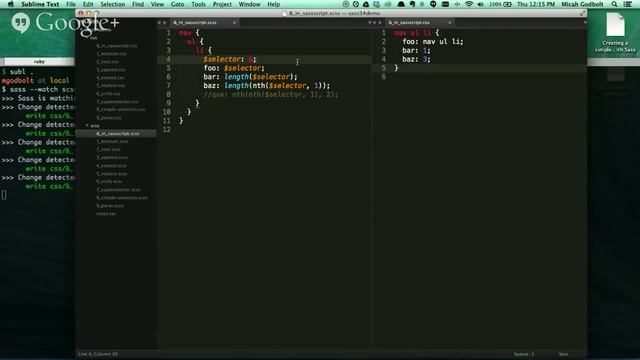Open 1_testroot.scss in the sidebar
Viewport: 640px width, 360px height.
tap(113, 141)
